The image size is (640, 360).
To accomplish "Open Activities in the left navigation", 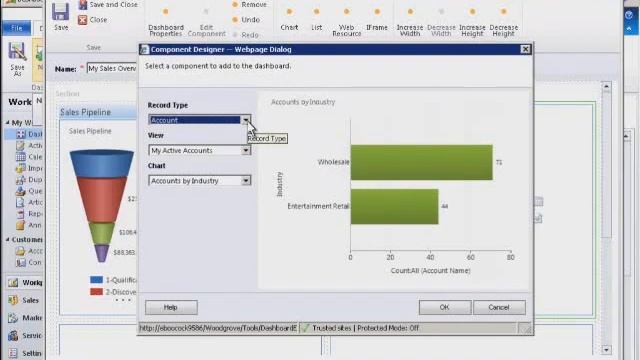I will point(29,145).
